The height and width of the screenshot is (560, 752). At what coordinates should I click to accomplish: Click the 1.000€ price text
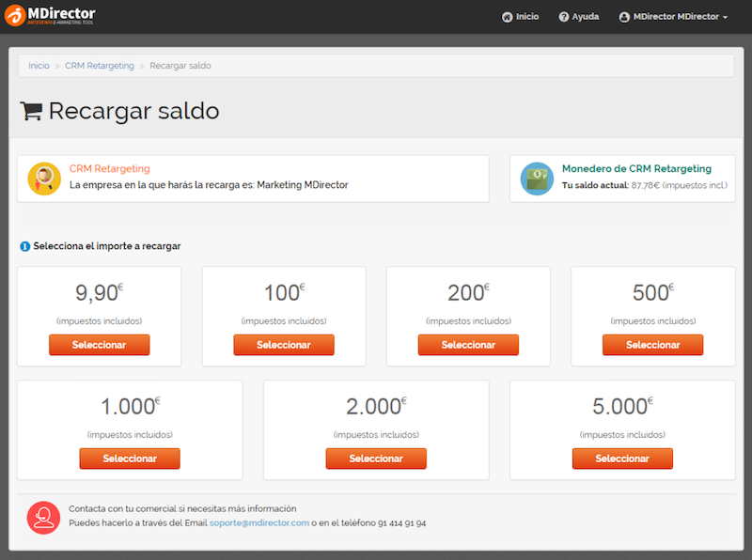(x=130, y=406)
